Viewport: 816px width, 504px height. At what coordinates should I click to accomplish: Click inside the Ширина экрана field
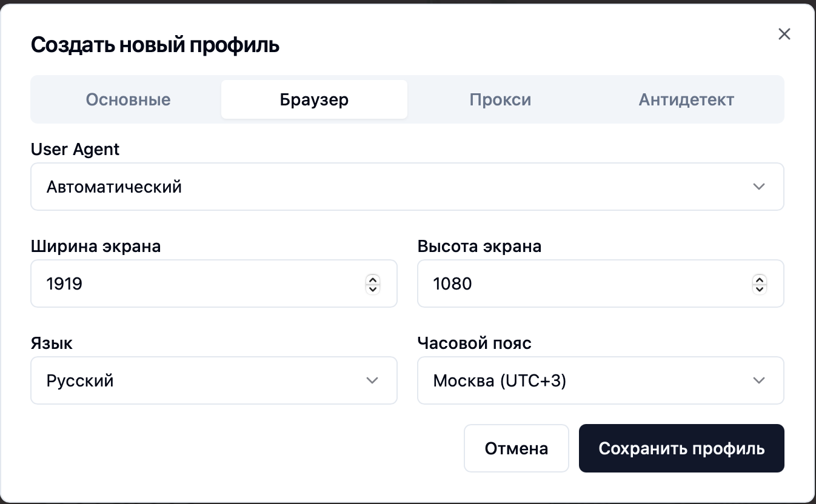[x=182, y=283]
